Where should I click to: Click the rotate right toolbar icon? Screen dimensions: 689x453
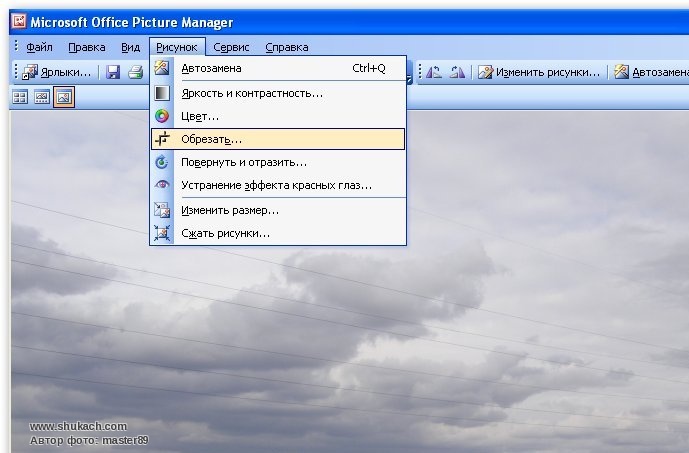coord(457,72)
